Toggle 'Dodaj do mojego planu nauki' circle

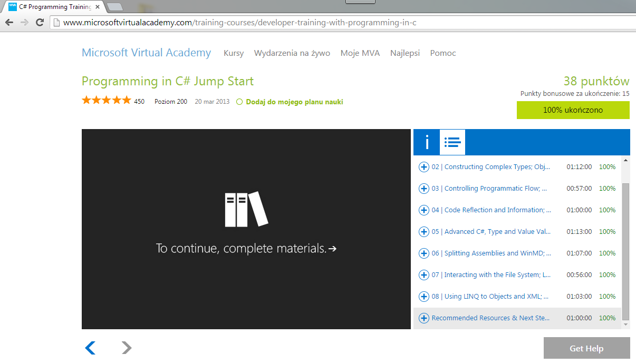(239, 102)
